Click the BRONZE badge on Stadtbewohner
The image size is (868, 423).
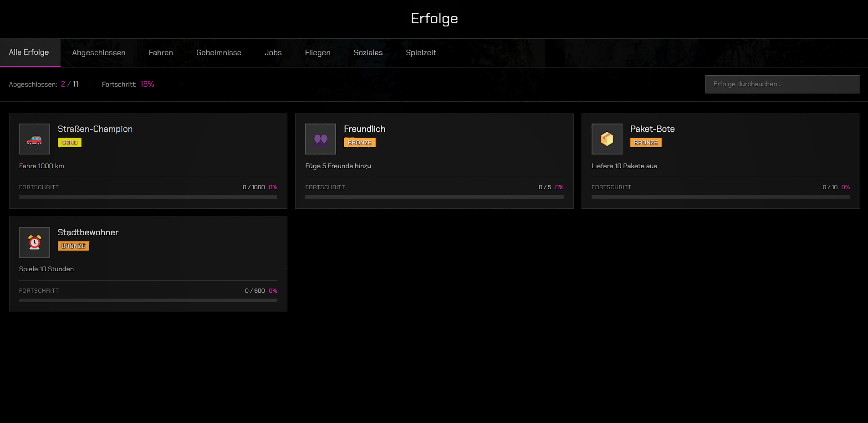tap(73, 246)
